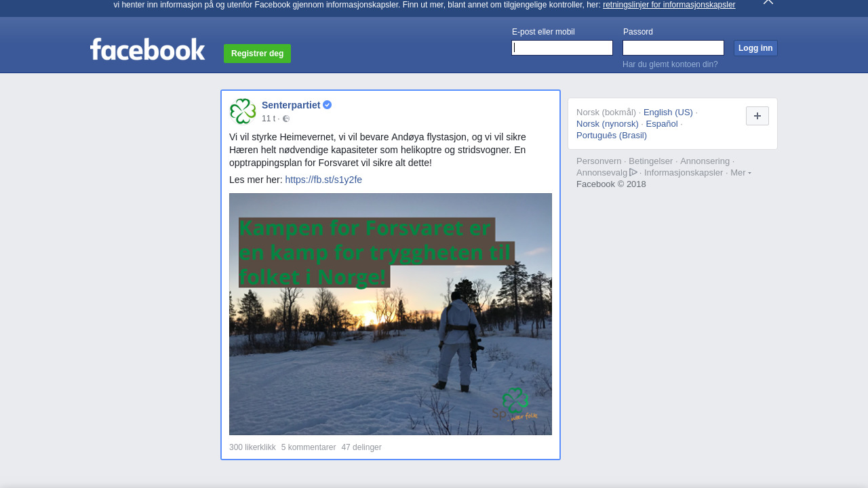Focus the Passord input field

(673, 47)
